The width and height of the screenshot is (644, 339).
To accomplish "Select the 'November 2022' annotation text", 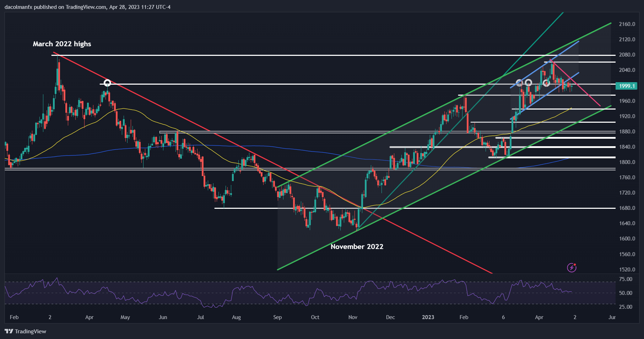I will (x=357, y=247).
